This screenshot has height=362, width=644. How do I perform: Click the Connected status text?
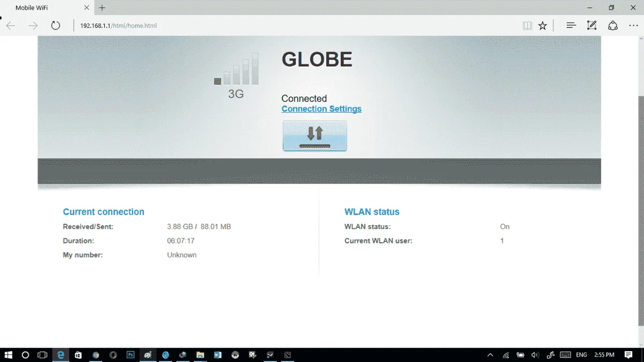click(x=304, y=99)
